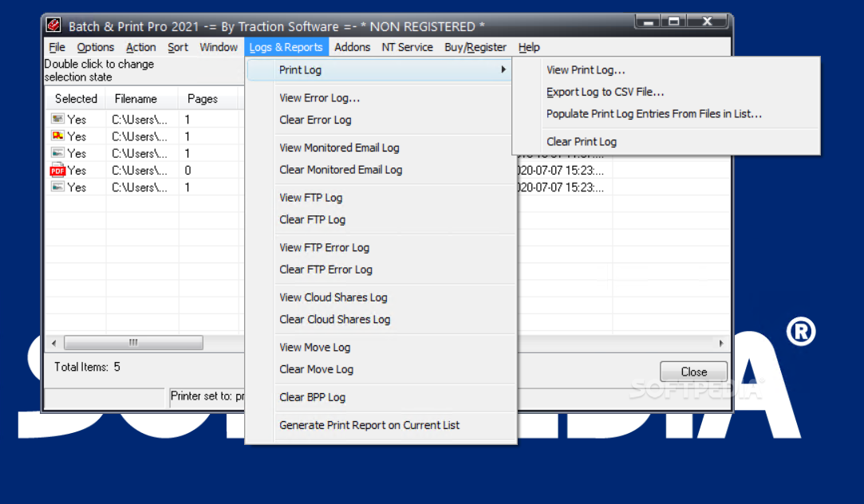
Task: Select Populate Print Log Entries From Files in List
Action: pyautogui.click(x=654, y=114)
